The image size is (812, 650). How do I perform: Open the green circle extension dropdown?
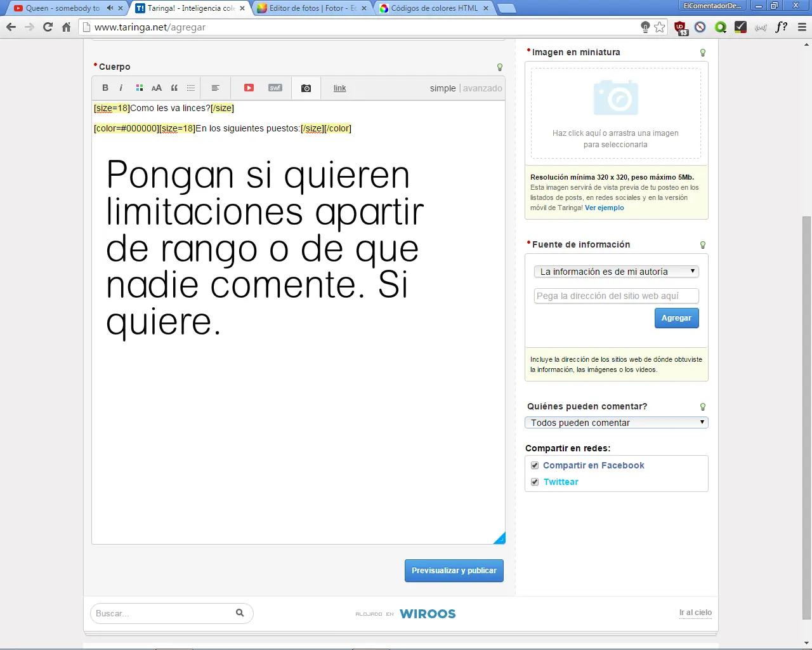click(x=720, y=27)
